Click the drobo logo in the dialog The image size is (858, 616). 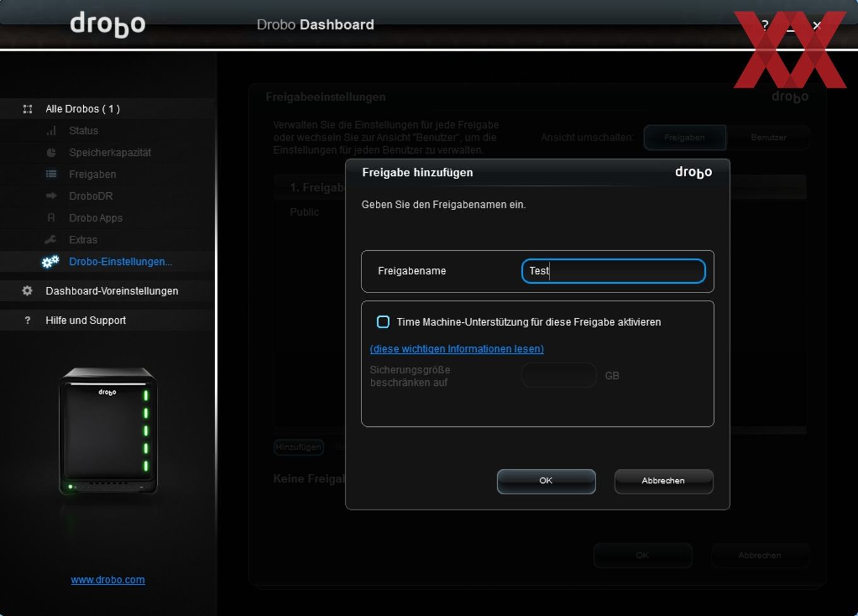pyautogui.click(x=693, y=172)
